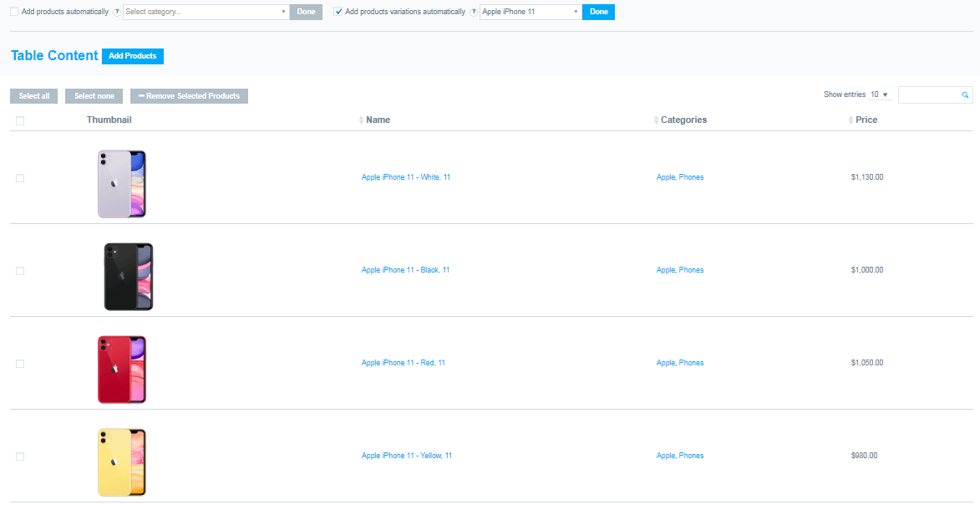Open the Select category dropdown
Viewport: 980px width, 505px height.
[x=206, y=12]
